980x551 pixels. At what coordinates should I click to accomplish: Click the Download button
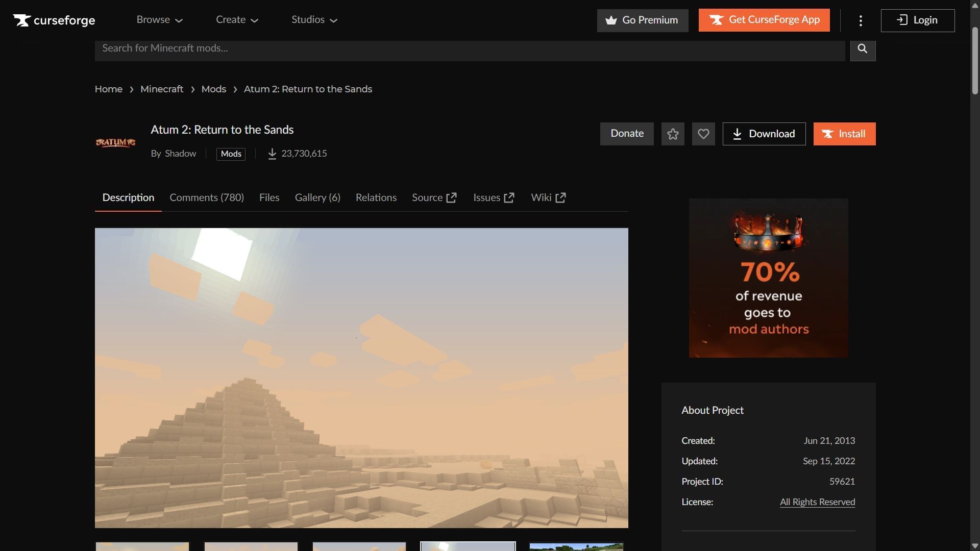click(764, 134)
